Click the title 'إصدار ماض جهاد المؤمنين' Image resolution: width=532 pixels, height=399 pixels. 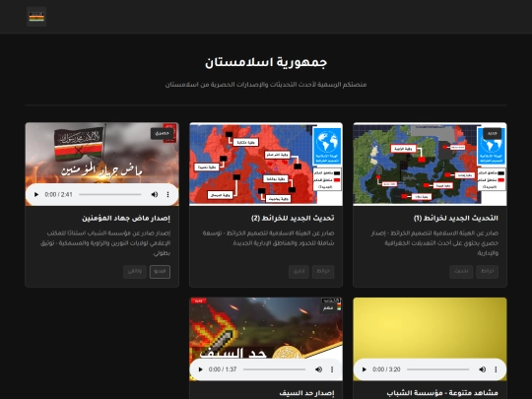point(126,218)
